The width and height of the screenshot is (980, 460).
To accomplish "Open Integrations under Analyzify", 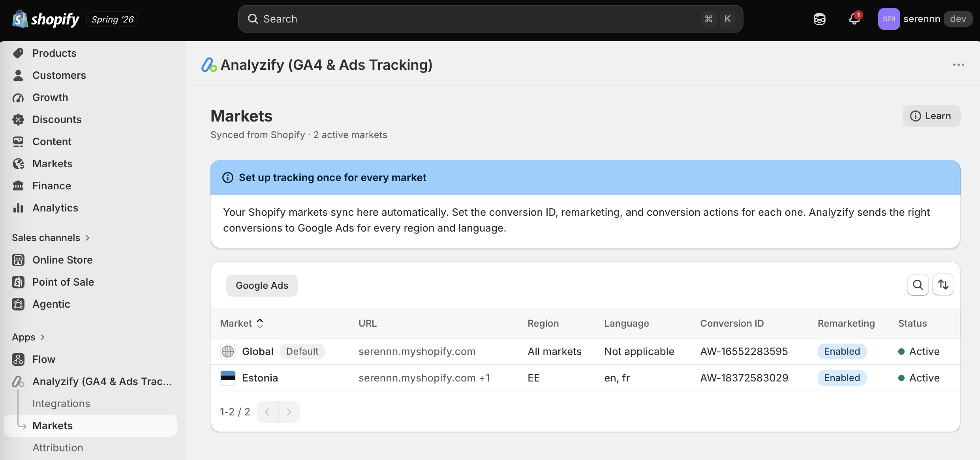I will [61, 404].
